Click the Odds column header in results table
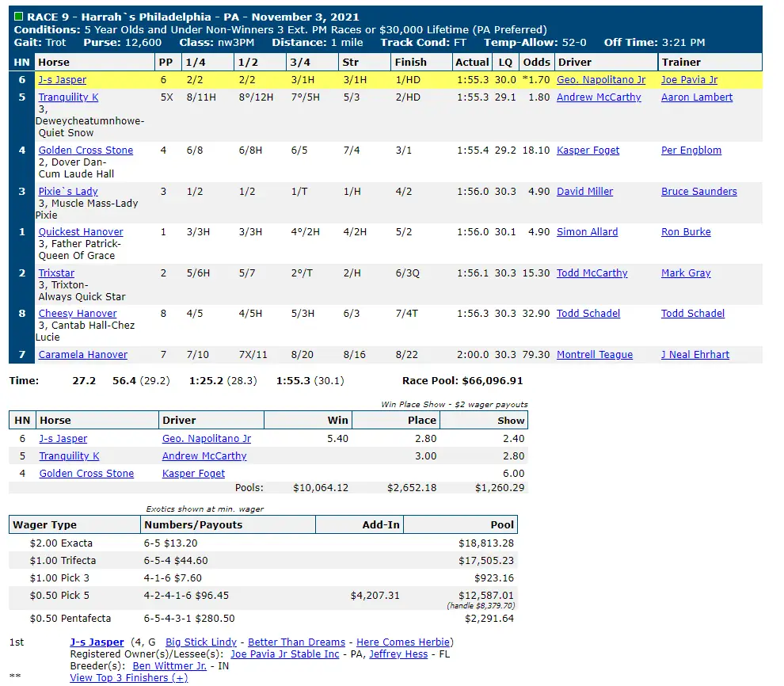The height and width of the screenshot is (686, 784). 536,62
